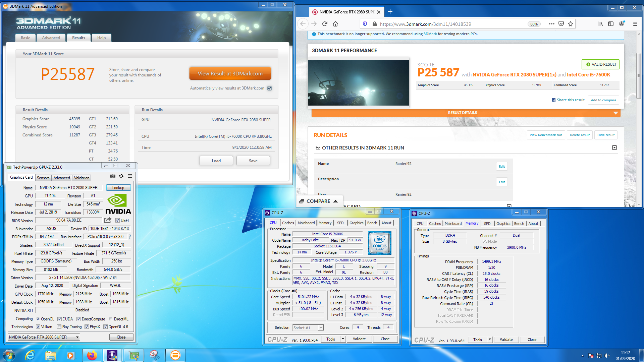Open the GPU-Z hamburger menu
This screenshot has height=362, width=644.
(x=130, y=176)
